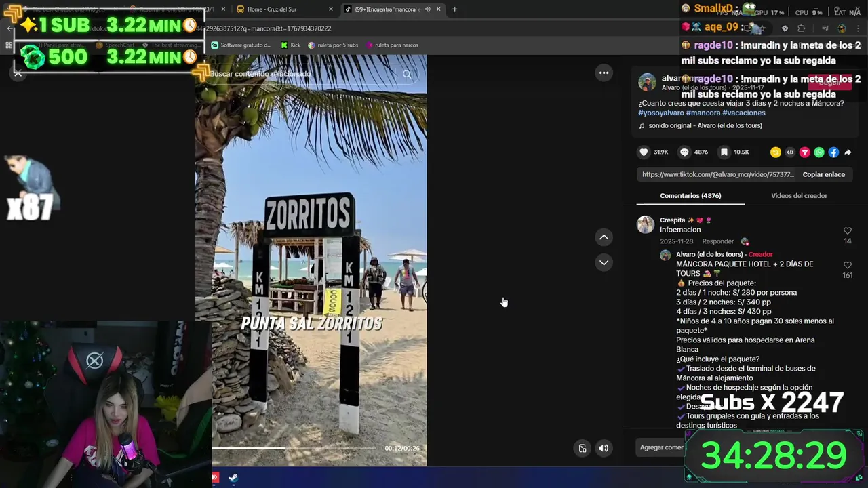The image size is (868, 488).
Task: Click the Agregar comentario input box
Action: tap(661, 447)
